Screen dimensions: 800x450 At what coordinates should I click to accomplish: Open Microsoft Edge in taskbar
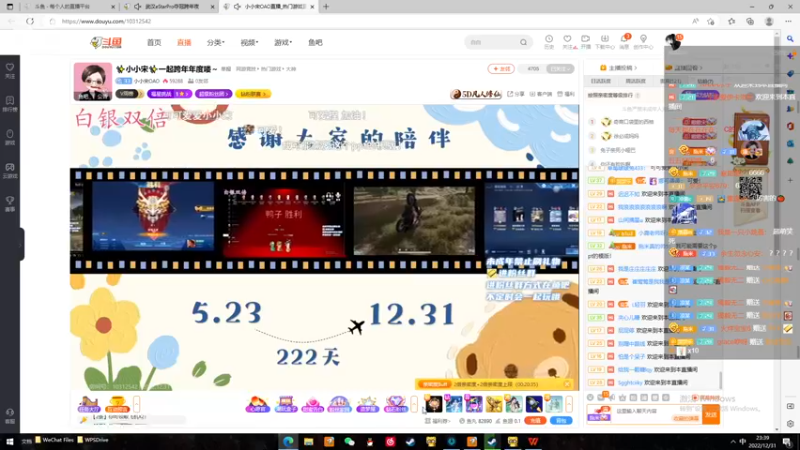coord(288,442)
